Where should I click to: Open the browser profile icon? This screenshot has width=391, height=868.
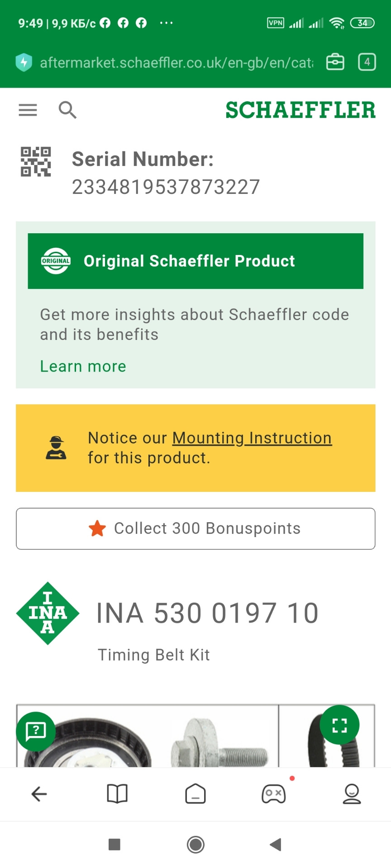tap(352, 794)
